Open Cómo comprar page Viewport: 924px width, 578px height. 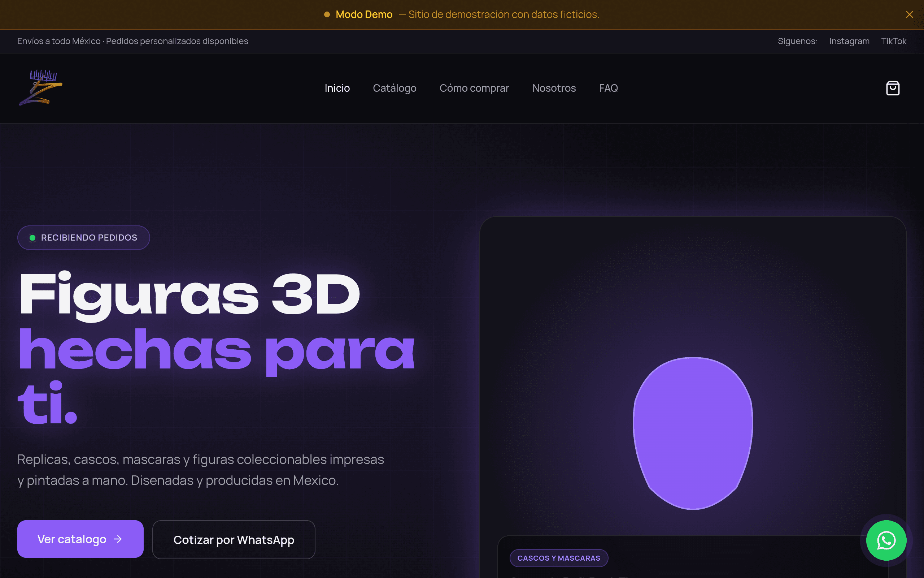pyautogui.click(x=474, y=88)
